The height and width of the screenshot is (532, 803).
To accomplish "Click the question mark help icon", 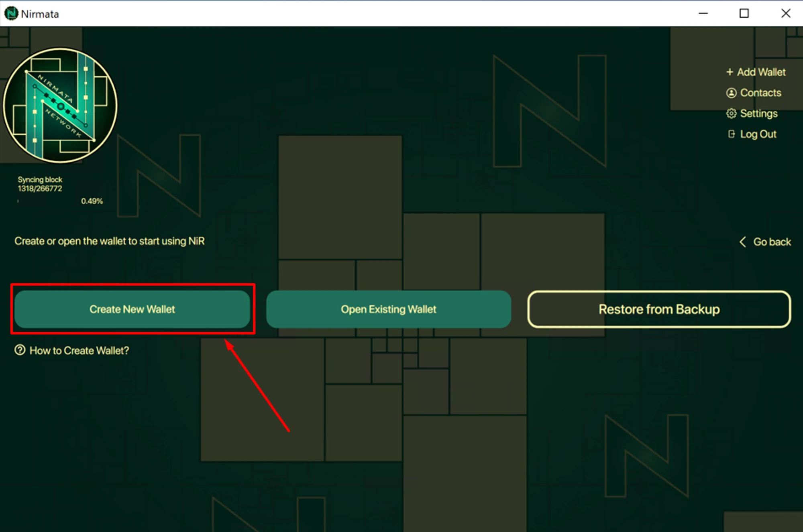I will tap(20, 350).
